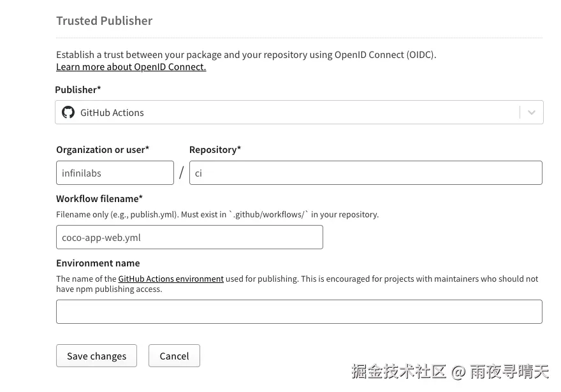Click the Trusted Publisher section heading
561x392 pixels.
pyautogui.click(x=105, y=20)
